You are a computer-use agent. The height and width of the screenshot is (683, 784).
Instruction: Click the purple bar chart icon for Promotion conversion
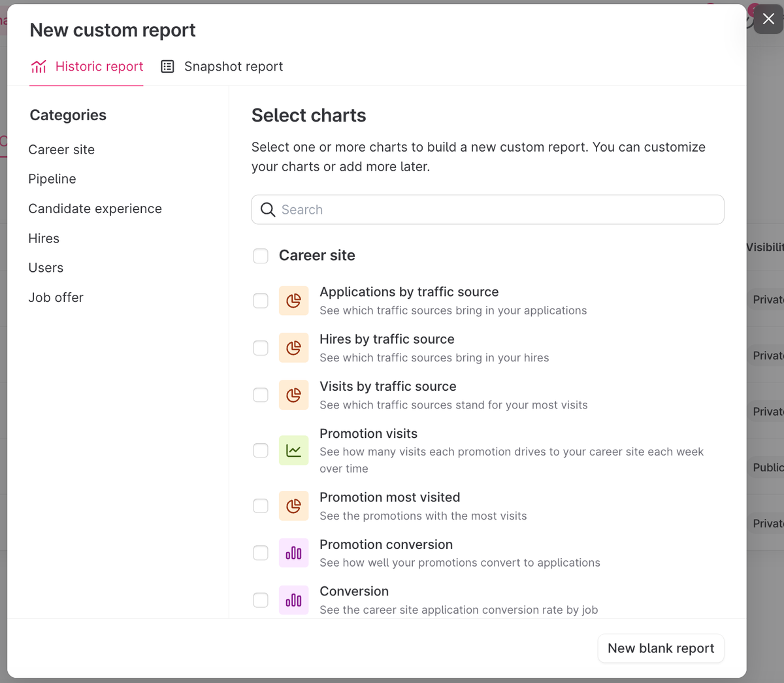(x=293, y=553)
